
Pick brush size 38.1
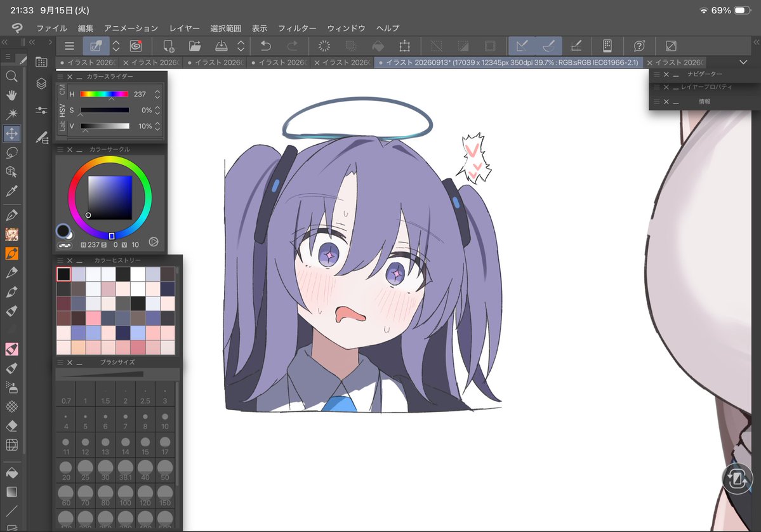pos(125,471)
